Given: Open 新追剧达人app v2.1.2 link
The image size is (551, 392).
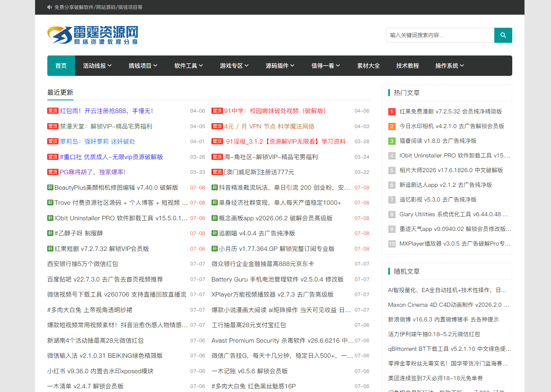Looking at the screenshot, I should coord(445,185).
